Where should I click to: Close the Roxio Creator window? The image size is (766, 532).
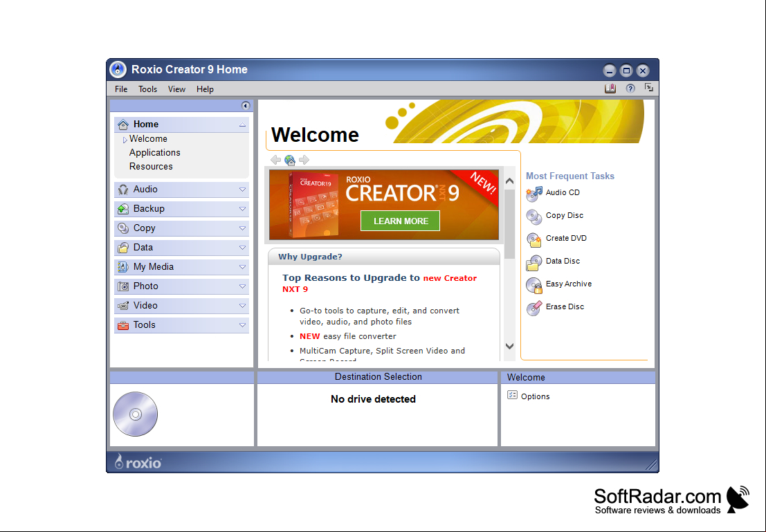(x=643, y=71)
